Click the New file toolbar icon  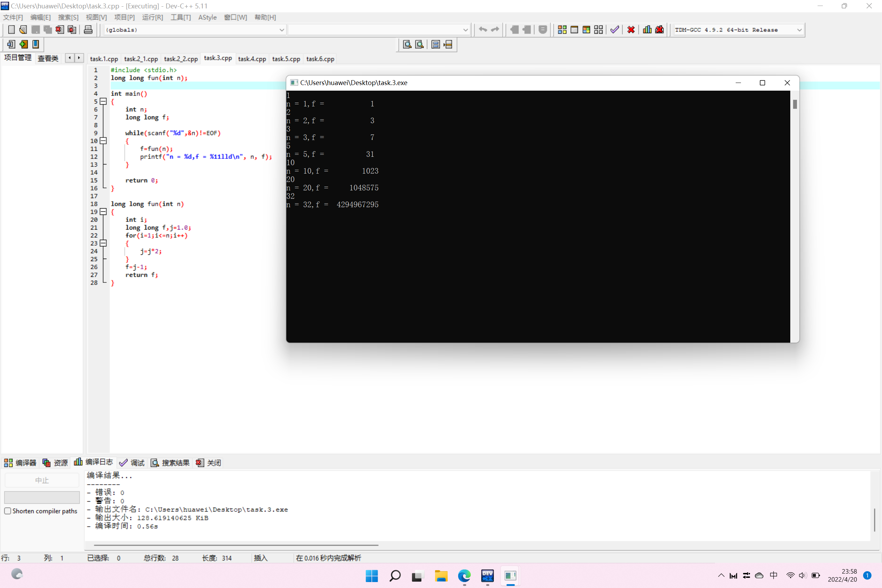(x=11, y=30)
